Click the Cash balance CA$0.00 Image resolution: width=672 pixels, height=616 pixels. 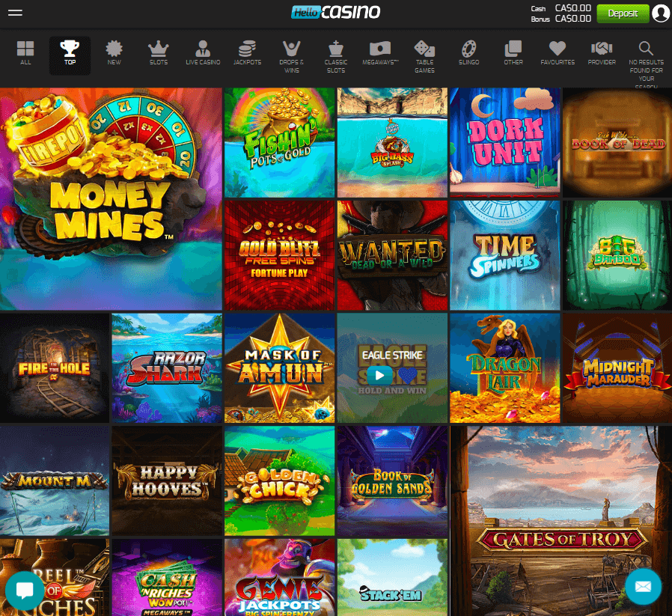tap(572, 8)
